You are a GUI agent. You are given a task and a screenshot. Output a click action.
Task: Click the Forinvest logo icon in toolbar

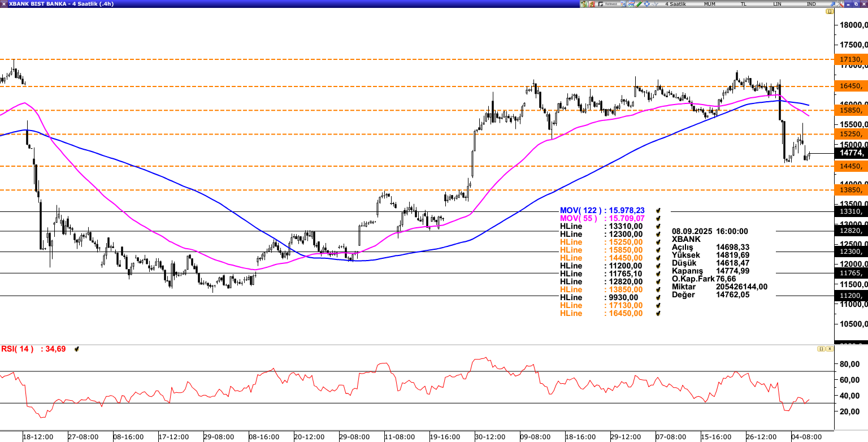tap(607, 4)
